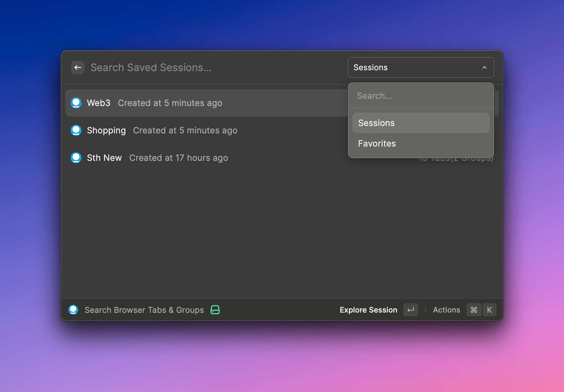Viewport: 564px width, 392px height.
Task: Click the Enter/return key icon
Action: (410, 310)
